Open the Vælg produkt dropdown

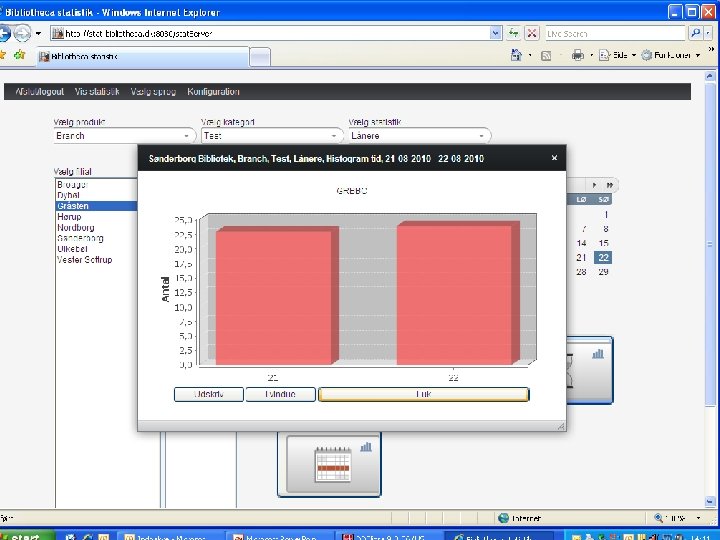coord(124,136)
